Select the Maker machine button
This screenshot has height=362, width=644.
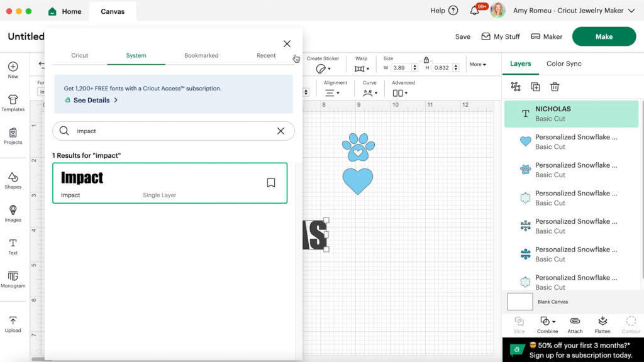547,36
